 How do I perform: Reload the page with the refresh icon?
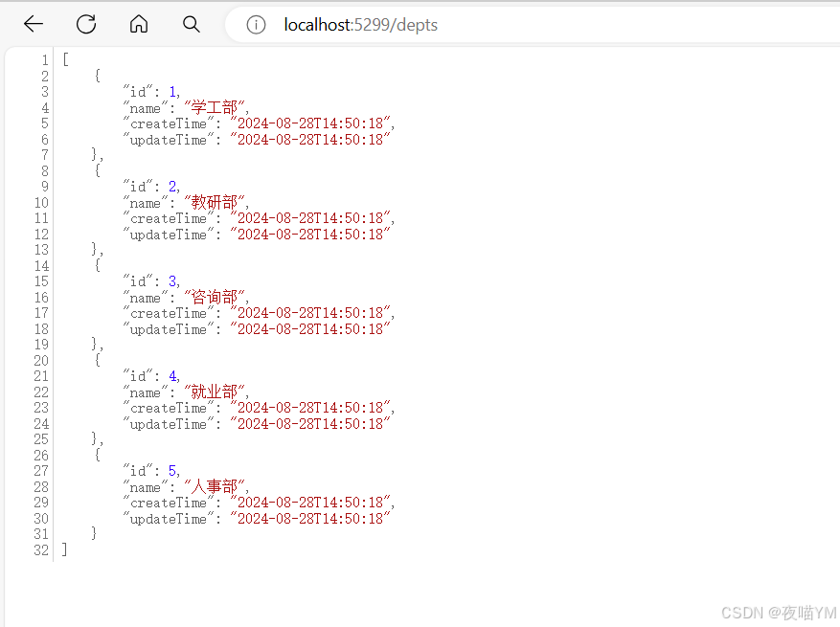85,24
